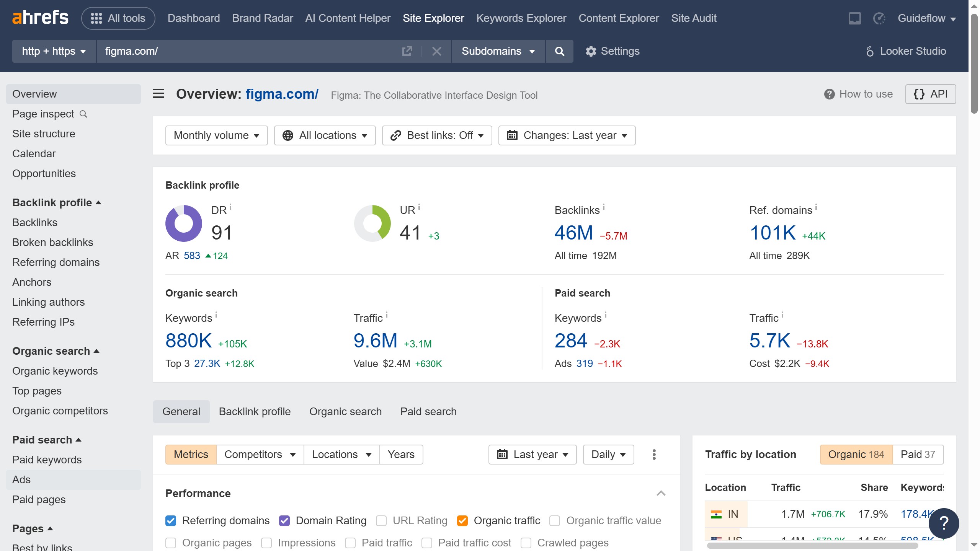
Task: Click the API button
Action: [931, 94]
